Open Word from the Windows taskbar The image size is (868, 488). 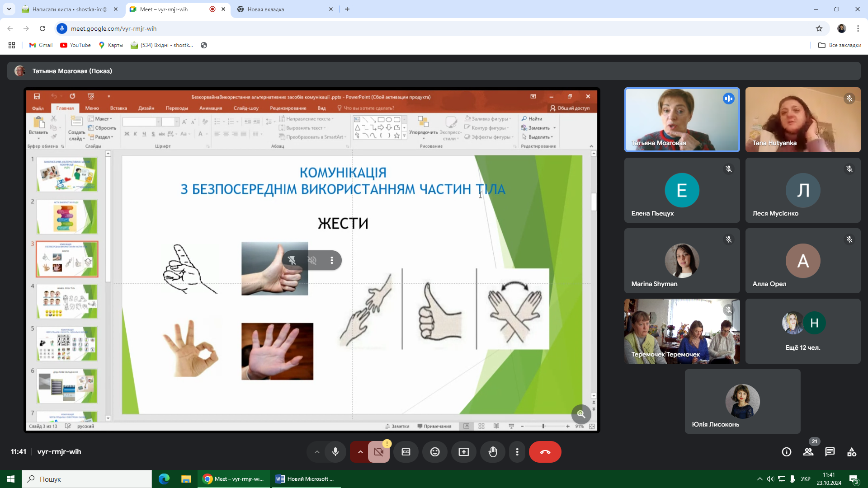pyautogui.click(x=305, y=479)
